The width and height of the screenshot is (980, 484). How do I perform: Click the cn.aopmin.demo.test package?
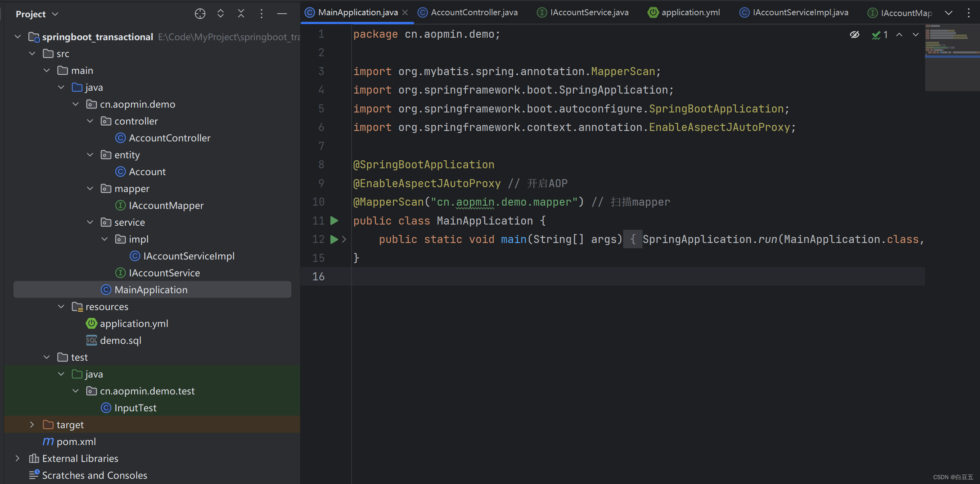tap(140, 391)
